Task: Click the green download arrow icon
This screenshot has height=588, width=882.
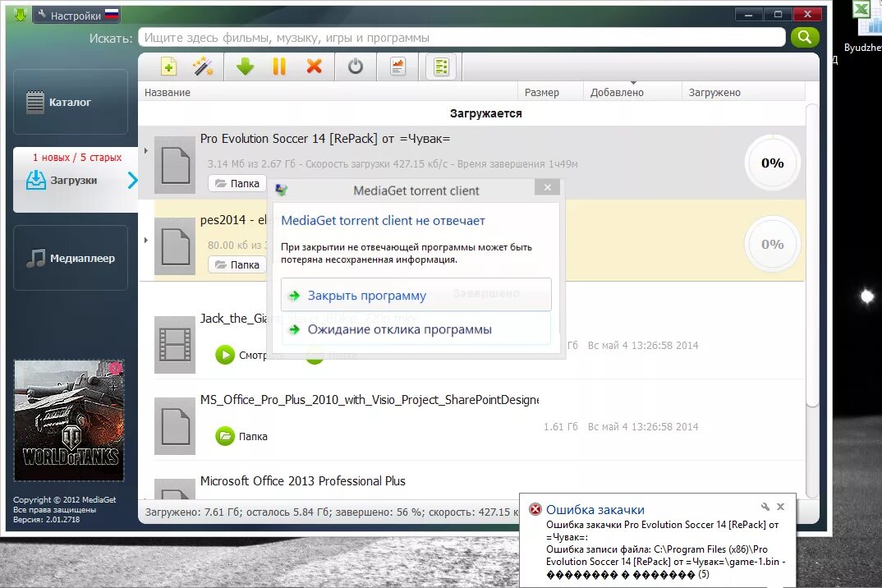Action: point(245,67)
